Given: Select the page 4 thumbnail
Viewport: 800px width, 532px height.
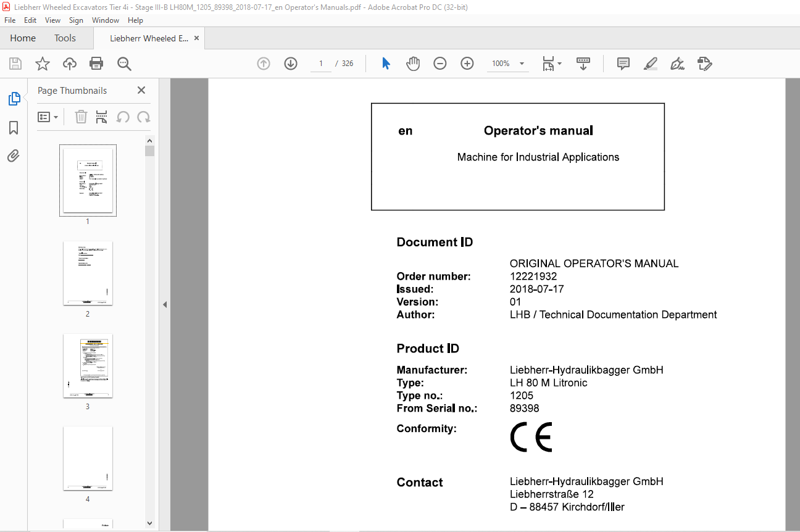Looking at the screenshot, I should pos(88,458).
